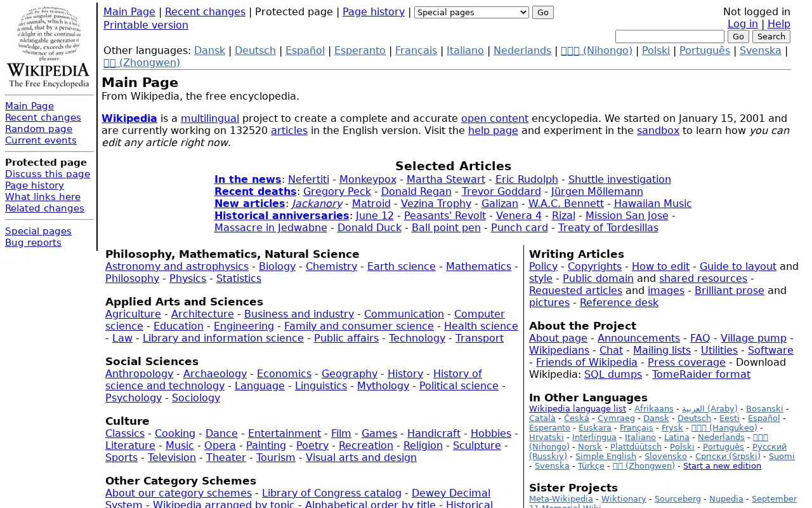This screenshot has height=508, width=812.
Task: Open the Simple English language link
Action: [606, 456]
